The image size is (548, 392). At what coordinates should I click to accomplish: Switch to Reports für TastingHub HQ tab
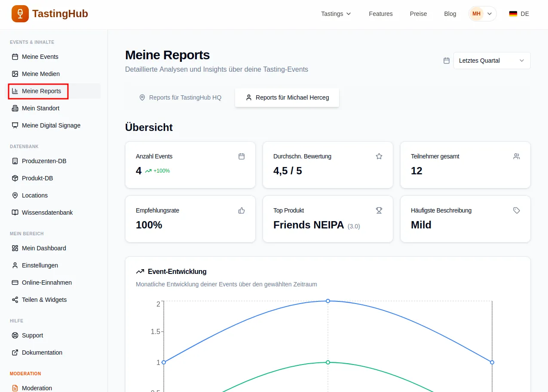click(181, 97)
